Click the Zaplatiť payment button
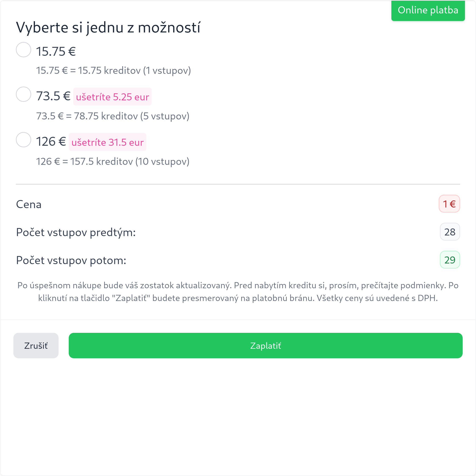The height and width of the screenshot is (476, 476). pos(265,346)
